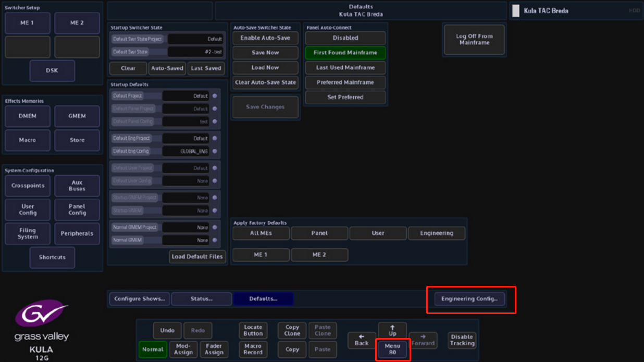Open Panel Config menu
The width and height of the screenshot is (644, 362).
pos(77,210)
